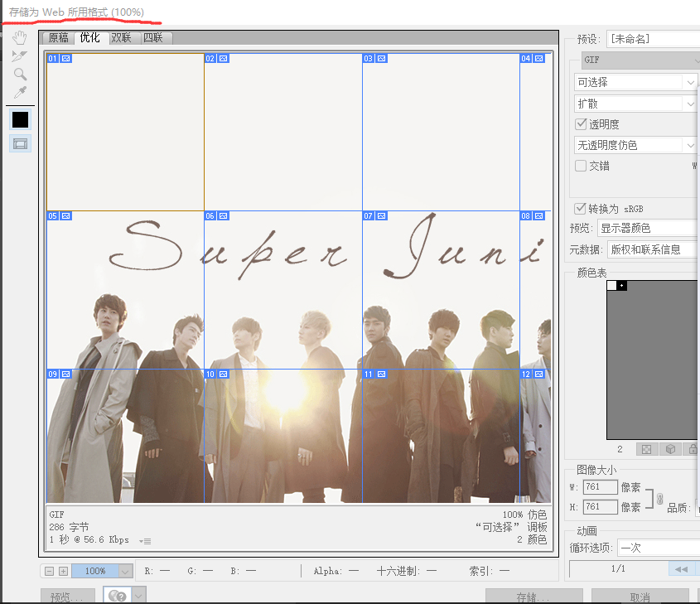
Task: Click the image icon of slice 08
Action: pos(539,216)
